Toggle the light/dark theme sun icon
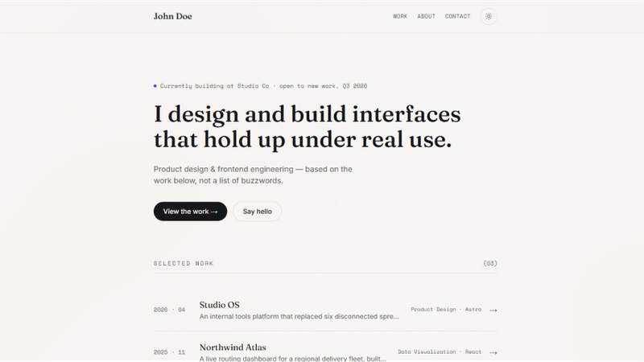 489,16
